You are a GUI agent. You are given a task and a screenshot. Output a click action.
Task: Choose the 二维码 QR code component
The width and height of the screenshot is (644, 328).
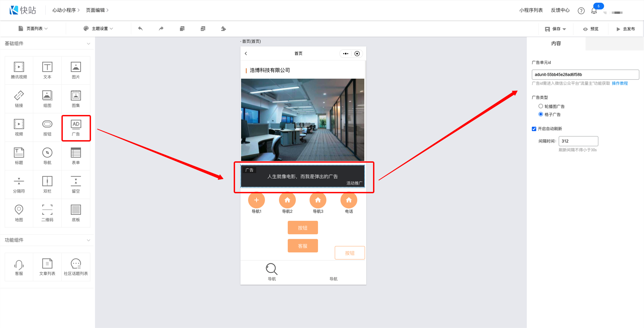[x=47, y=213]
